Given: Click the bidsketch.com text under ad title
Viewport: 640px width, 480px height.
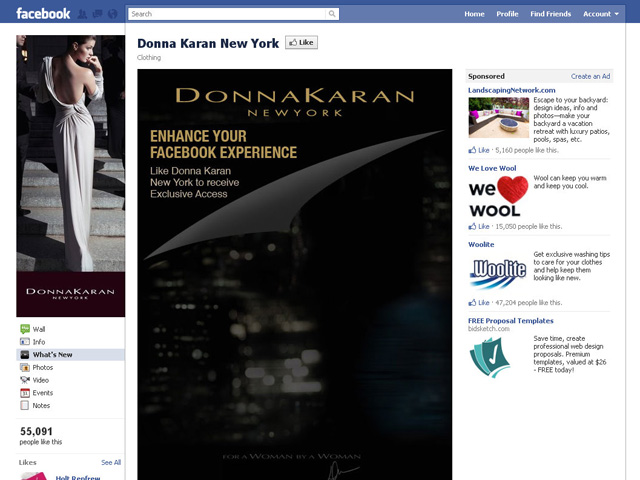Looking at the screenshot, I should (489, 329).
